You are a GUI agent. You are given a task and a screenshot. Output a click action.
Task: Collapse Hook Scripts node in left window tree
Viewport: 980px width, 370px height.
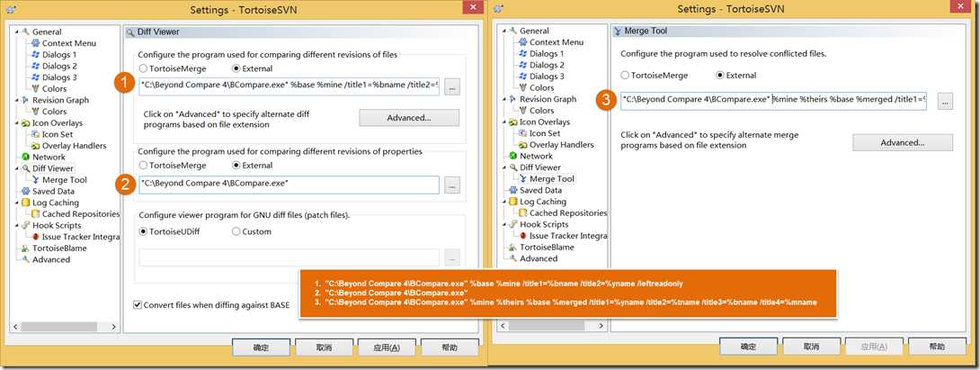click(17, 225)
